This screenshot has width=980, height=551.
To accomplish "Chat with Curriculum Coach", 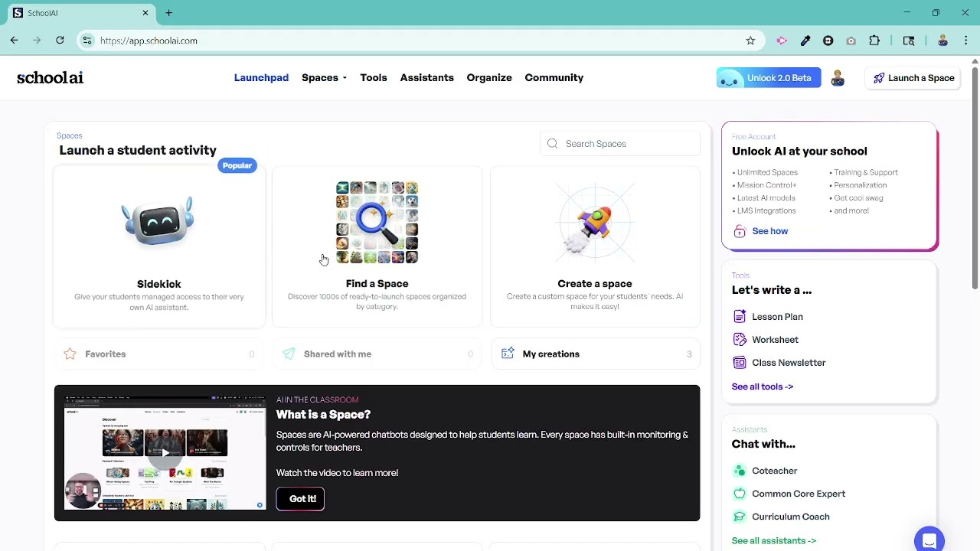I will (790, 517).
